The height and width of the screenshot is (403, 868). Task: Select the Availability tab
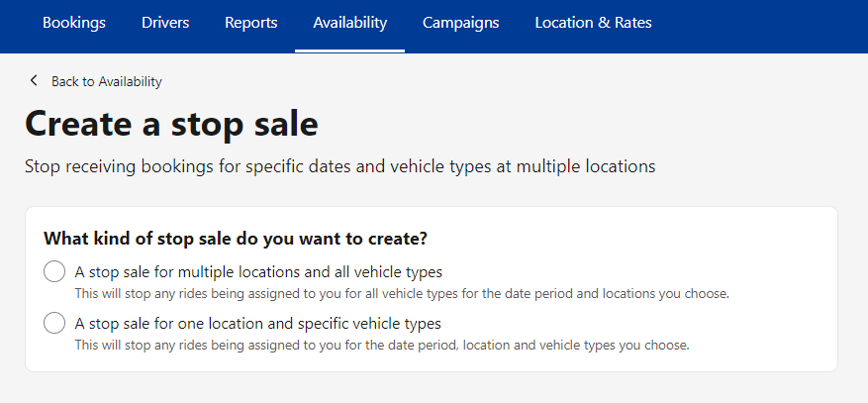349,23
